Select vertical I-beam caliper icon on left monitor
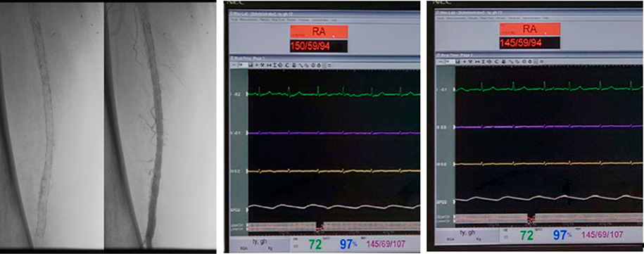This screenshot has width=644, height=254. coord(274,65)
